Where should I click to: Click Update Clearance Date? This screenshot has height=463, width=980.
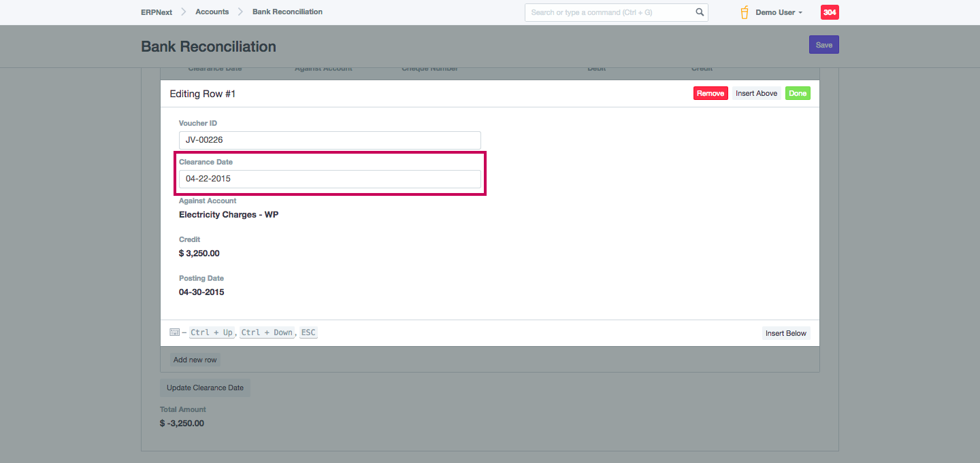click(205, 387)
